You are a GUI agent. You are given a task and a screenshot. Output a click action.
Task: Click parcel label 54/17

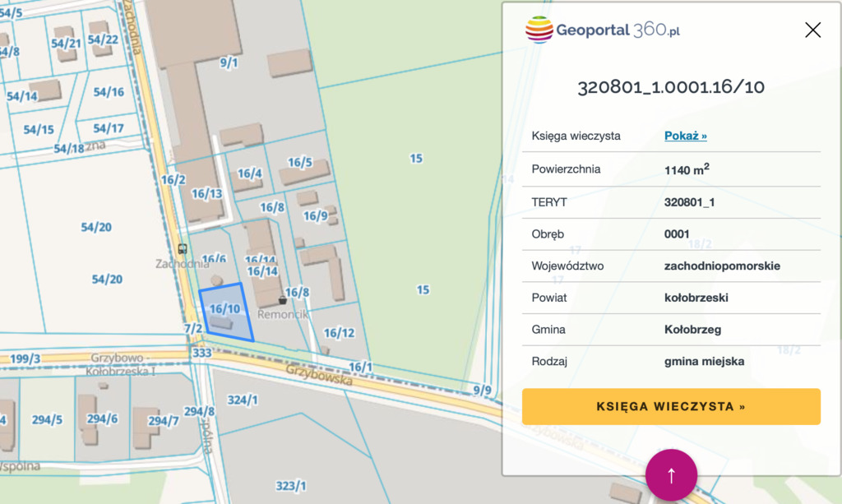tap(109, 129)
